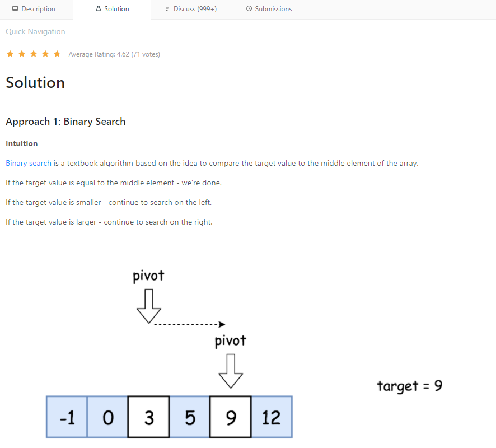Screen dimensions: 496x448
Task: Switch to the Solution tab
Action: point(112,9)
